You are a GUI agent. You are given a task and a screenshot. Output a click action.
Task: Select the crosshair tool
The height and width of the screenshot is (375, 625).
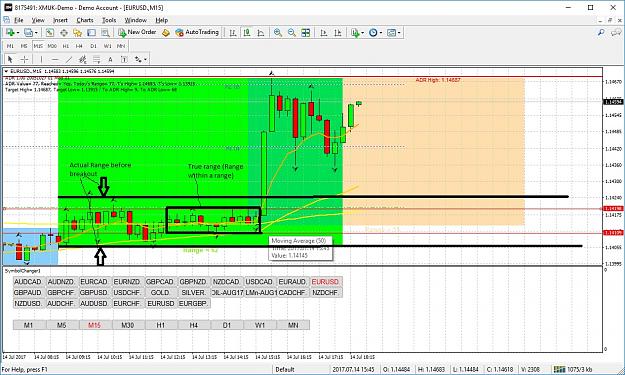coord(24,59)
